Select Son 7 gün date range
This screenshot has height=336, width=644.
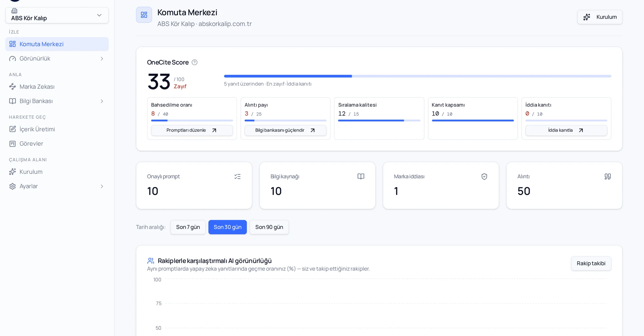188,227
